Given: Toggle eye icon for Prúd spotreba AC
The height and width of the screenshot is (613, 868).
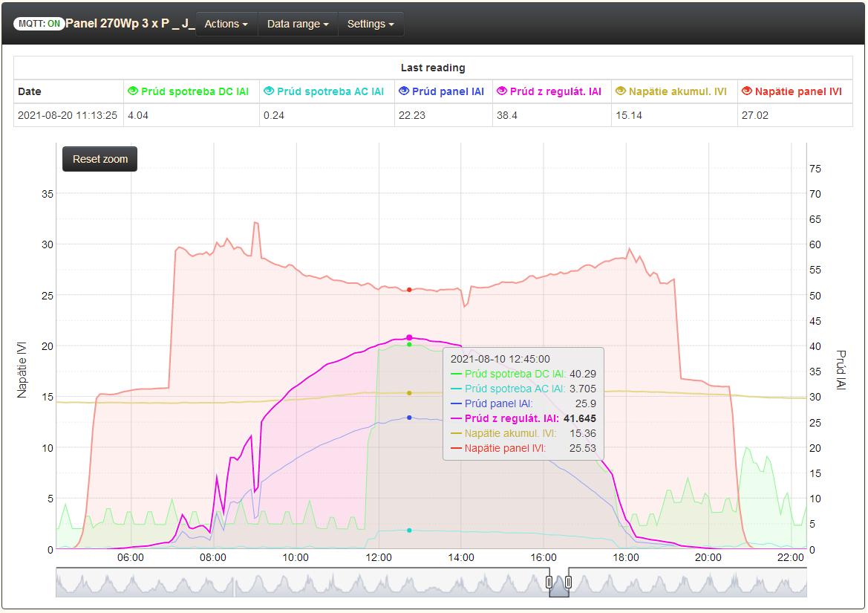Looking at the screenshot, I should pos(269,91).
